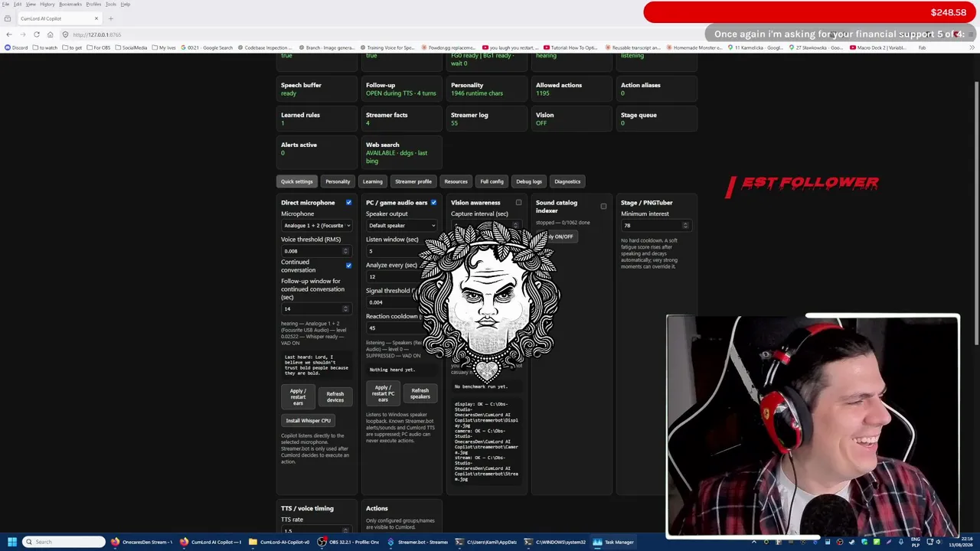
Task: Click the taskbar clock showing 22:16
Action: [961, 542]
